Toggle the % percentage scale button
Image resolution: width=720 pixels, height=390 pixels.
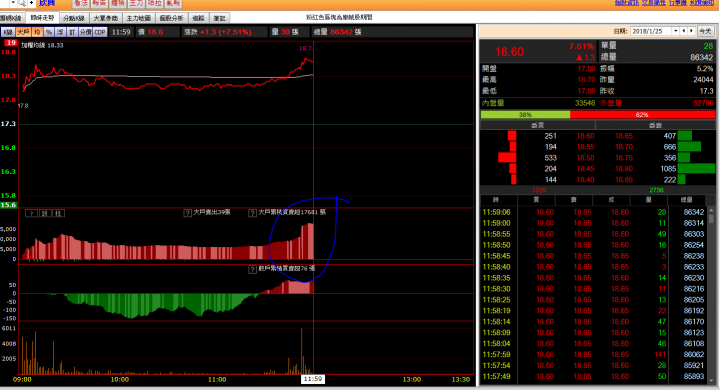49,32
